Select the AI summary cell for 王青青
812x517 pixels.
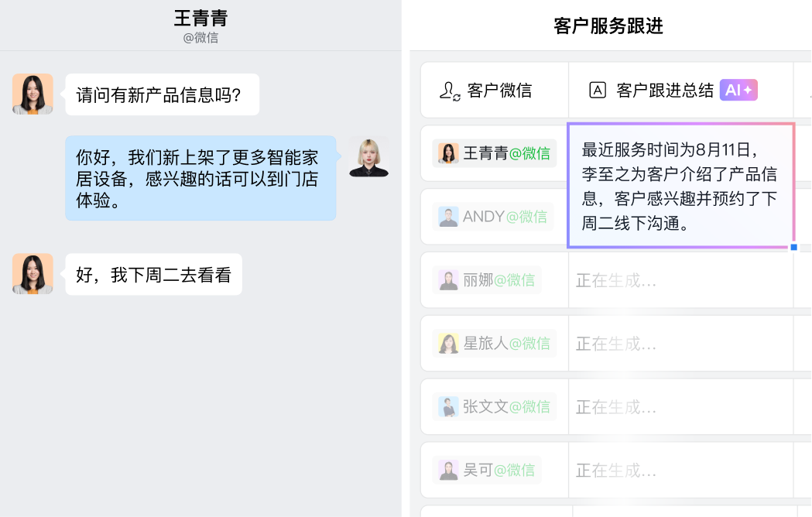pyautogui.click(x=680, y=184)
